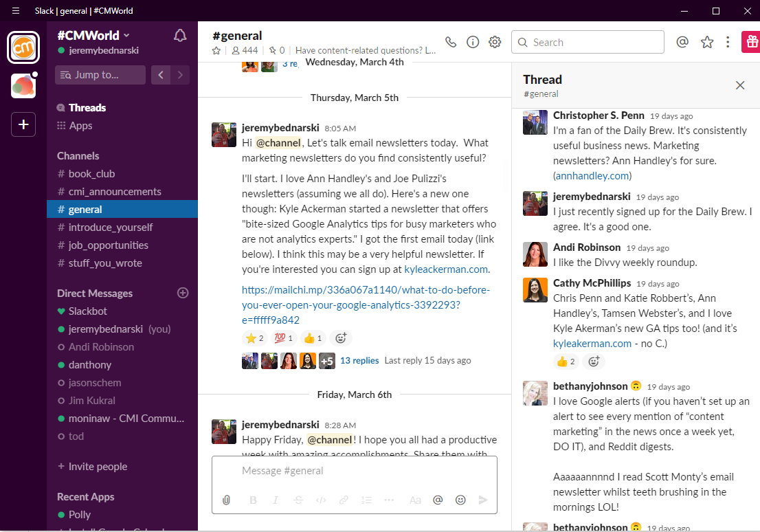
Task: Show channel details info icon
Action: (473, 42)
